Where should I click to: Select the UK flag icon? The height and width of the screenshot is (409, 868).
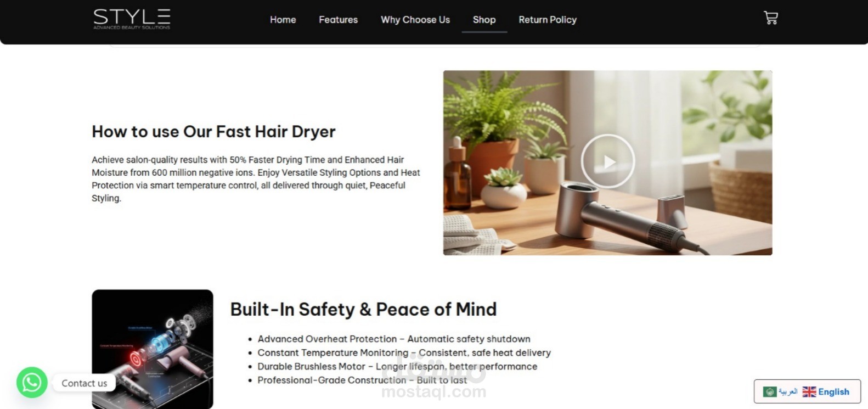click(809, 391)
